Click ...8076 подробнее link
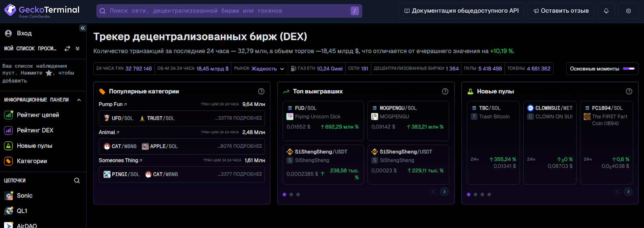Screen dimensions: 644x228 [x=240, y=146]
